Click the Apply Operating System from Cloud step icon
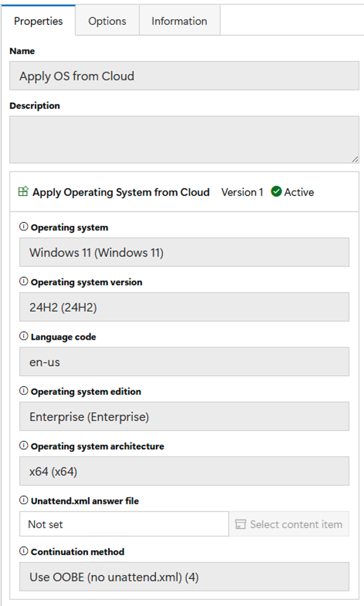Screen dimensions: 364x606 click(23, 192)
